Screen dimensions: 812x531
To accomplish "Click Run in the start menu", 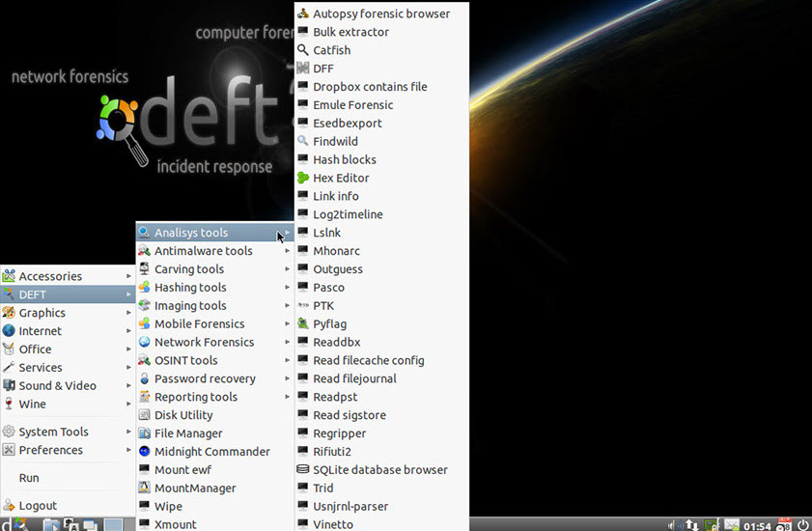I will (x=29, y=478).
